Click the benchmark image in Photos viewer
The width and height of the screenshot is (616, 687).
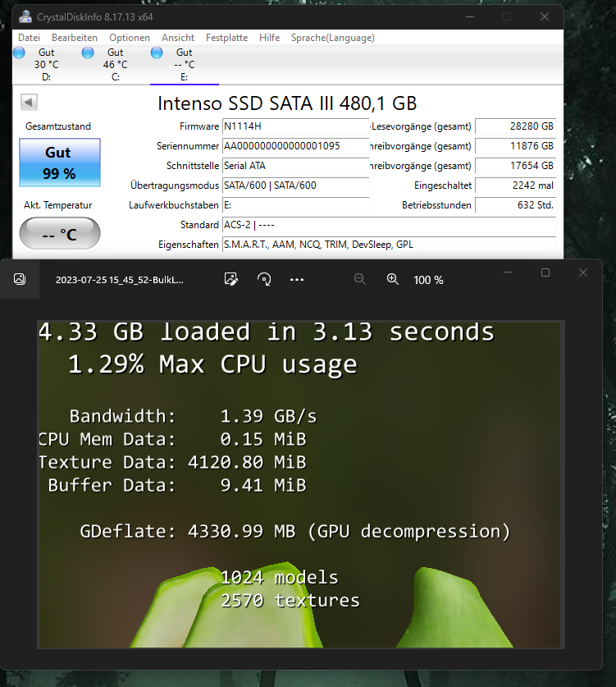coord(301,484)
